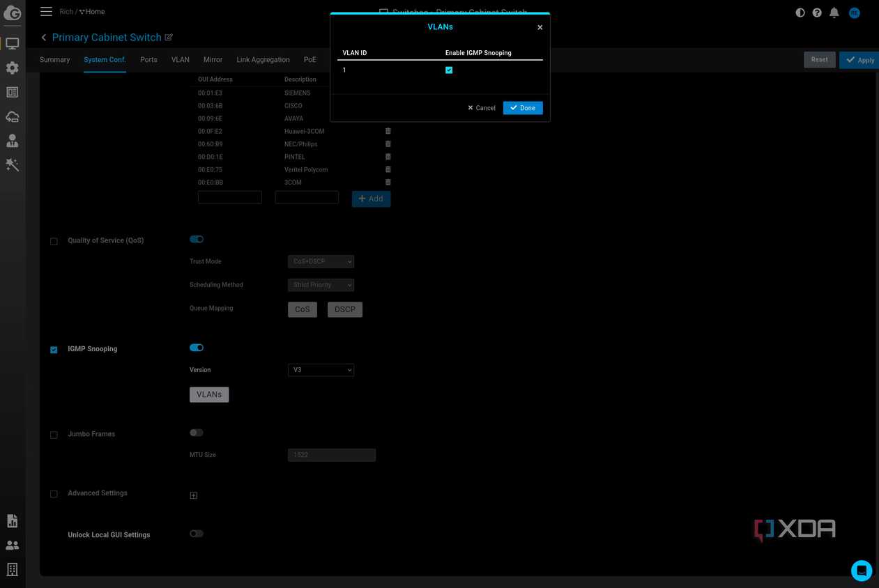
Task: Click the MTU Size field
Action: pyautogui.click(x=332, y=455)
